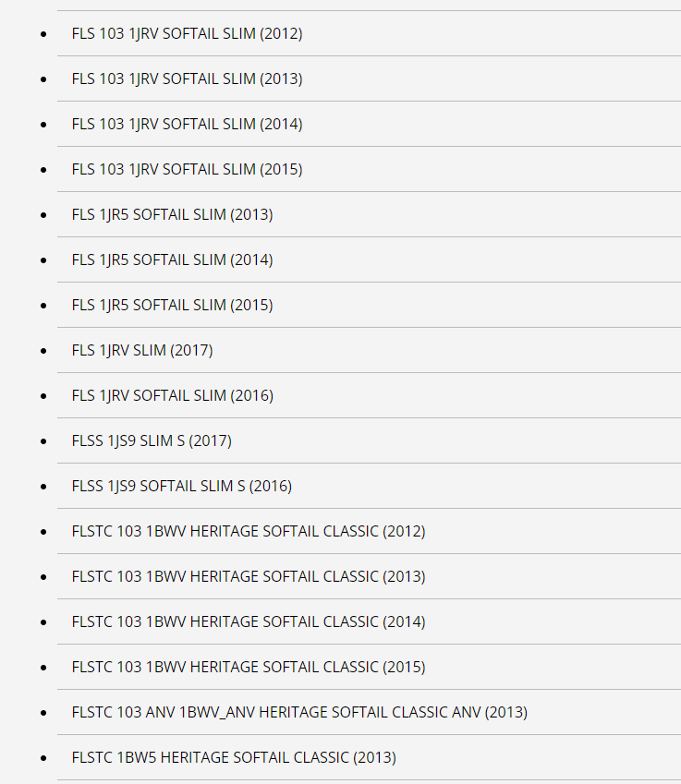Open FLSS 1JS9 SOFTAIL SLIM S (2016)
This screenshot has width=681, height=784.
pos(182,486)
